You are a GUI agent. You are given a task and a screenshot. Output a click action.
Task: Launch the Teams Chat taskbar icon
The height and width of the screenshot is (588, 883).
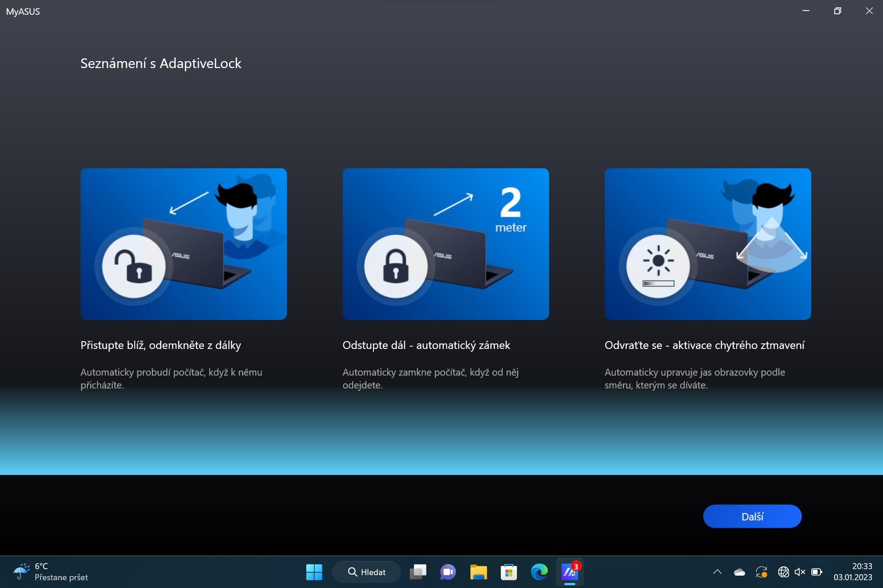448,572
